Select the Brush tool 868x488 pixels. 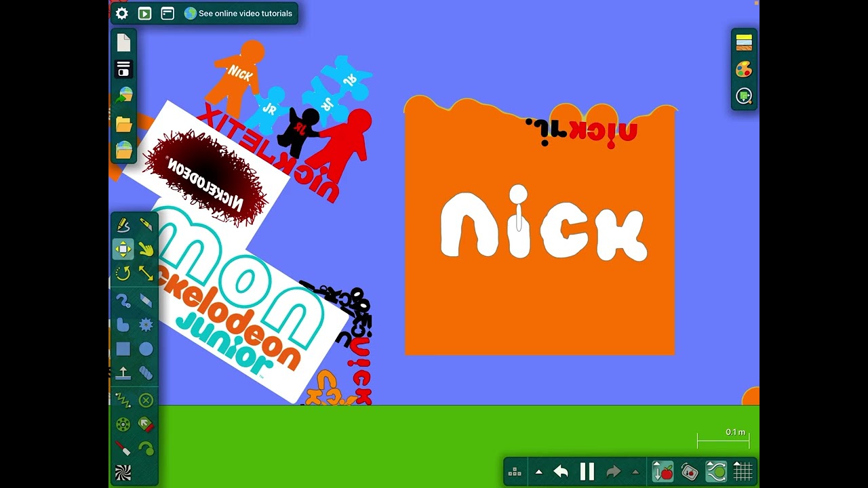pos(123,300)
